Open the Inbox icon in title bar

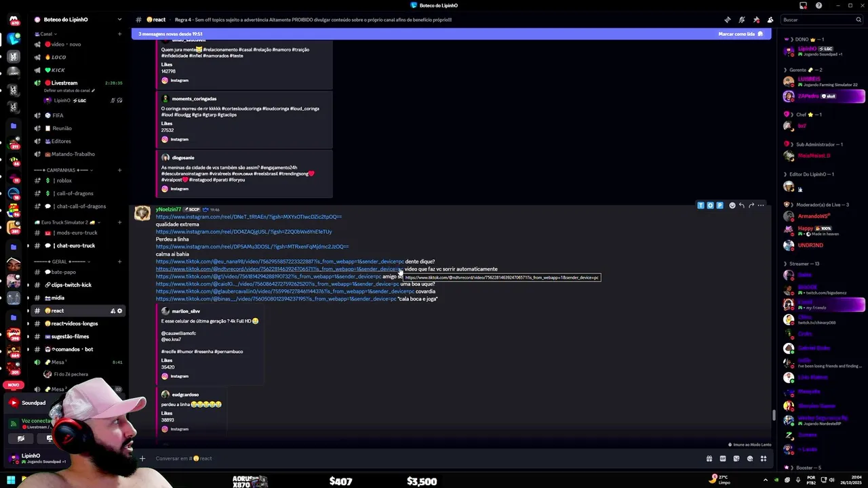pos(803,5)
